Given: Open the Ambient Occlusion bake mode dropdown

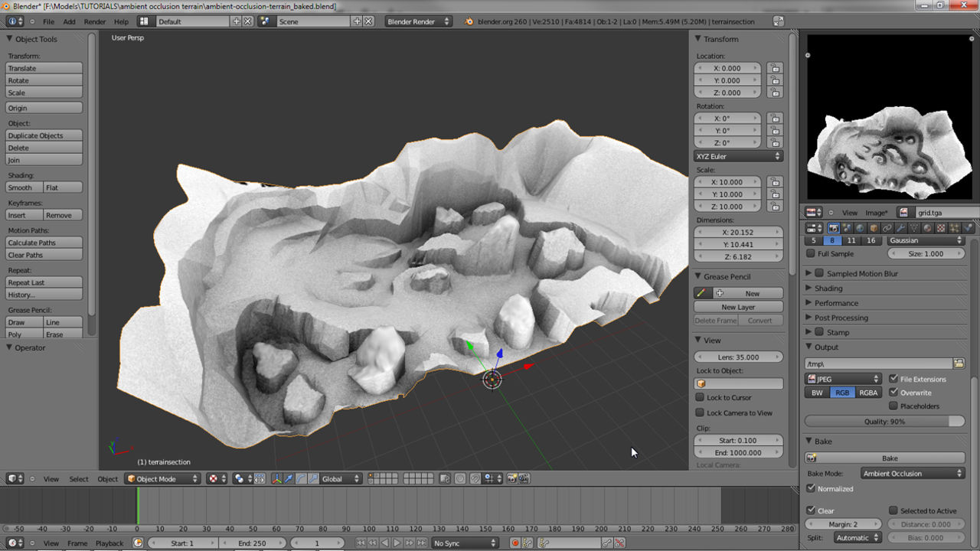Looking at the screenshot, I should [912, 473].
